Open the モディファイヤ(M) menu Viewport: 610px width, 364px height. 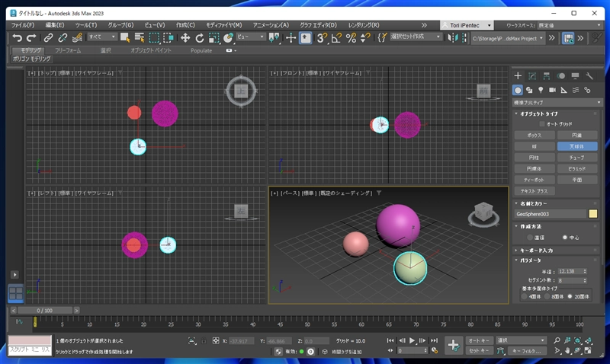click(x=224, y=25)
